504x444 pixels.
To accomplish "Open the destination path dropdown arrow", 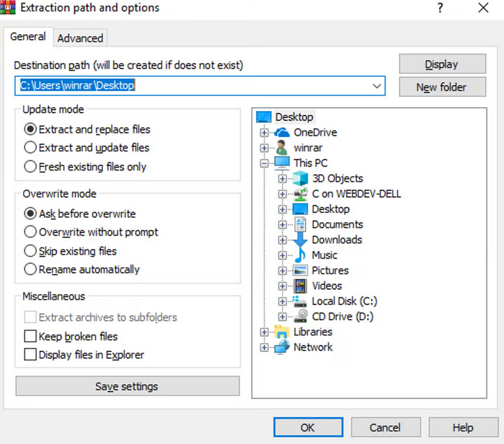I will point(377,86).
